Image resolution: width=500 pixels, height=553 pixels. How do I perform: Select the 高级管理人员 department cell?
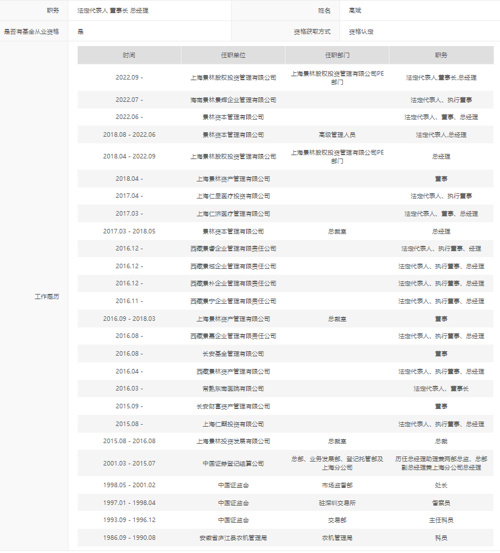[x=337, y=135]
